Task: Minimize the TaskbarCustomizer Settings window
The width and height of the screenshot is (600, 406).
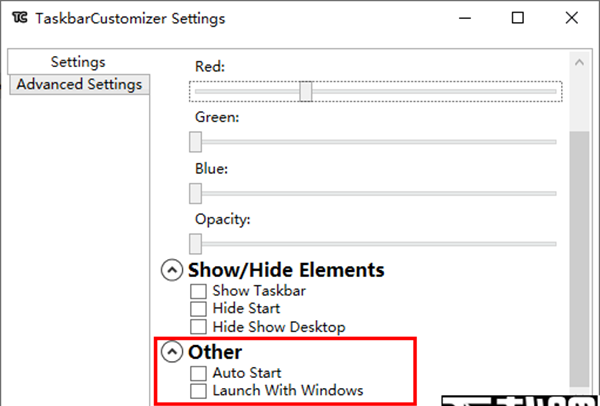Action: pyautogui.click(x=465, y=18)
